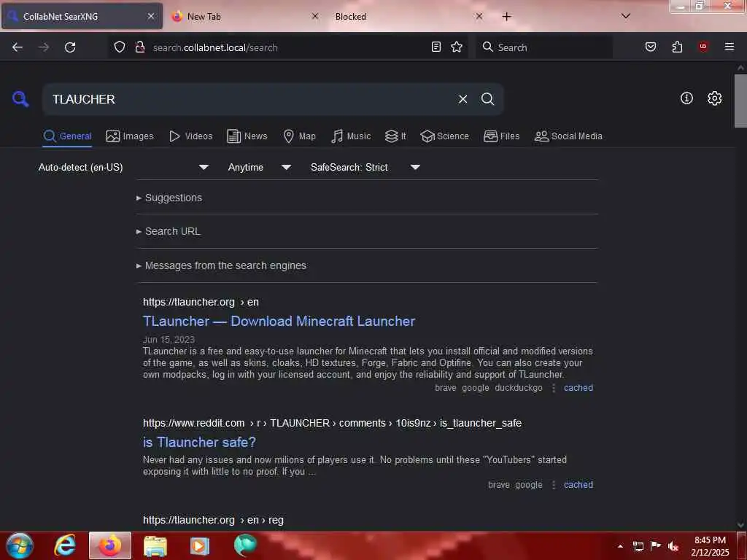The height and width of the screenshot is (560, 747).
Task: Bookmark this page with star icon
Action: point(457,47)
